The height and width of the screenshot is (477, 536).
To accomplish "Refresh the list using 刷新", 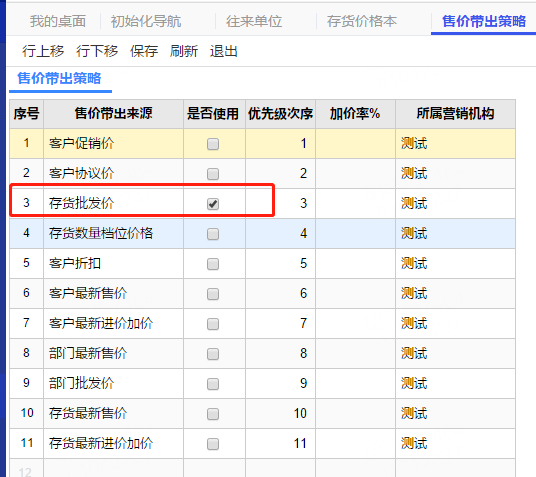I will (184, 51).
